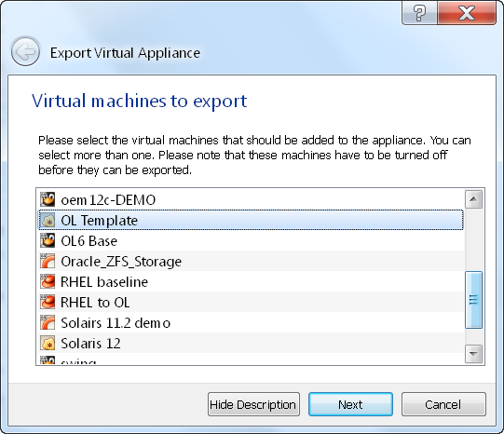The image size is (504, 434).
Task: Click the list scrollbar thumb
Action: point(473,300)
